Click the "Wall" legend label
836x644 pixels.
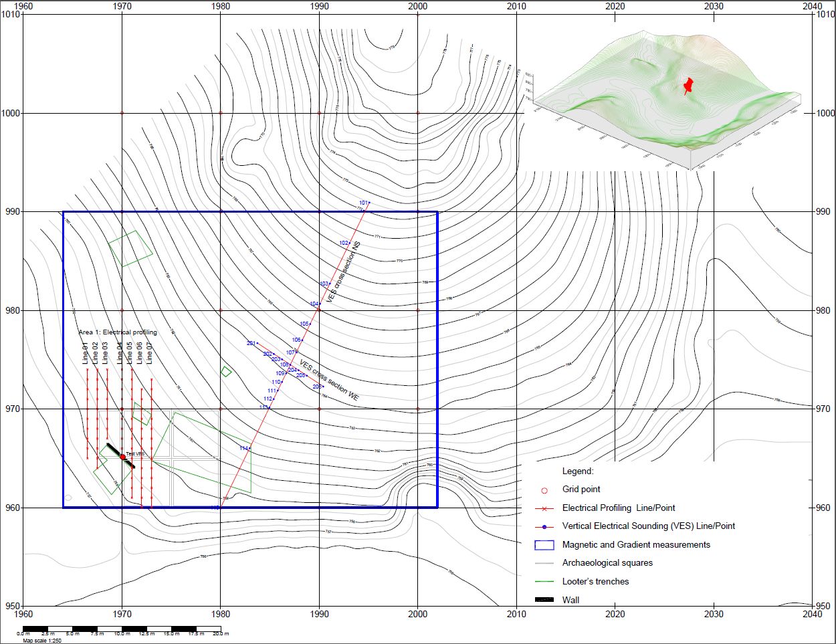tap(570, 600)
